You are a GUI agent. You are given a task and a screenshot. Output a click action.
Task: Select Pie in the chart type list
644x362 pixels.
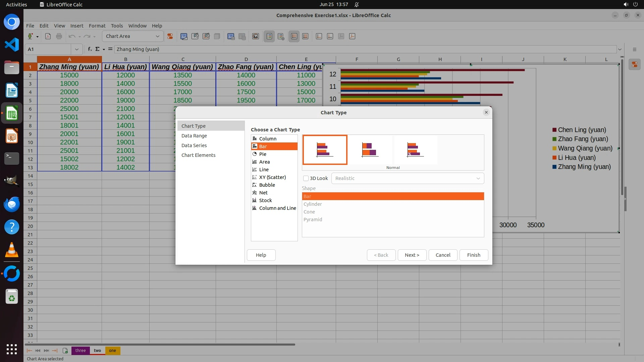[263, 154]
